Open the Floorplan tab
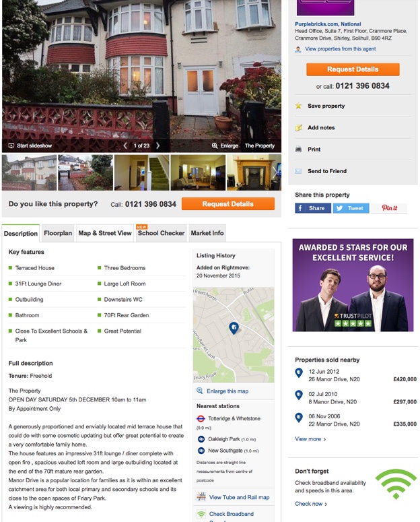Image resolution: width=420 pixels, height=522 pixels. (x=58, y=233)
